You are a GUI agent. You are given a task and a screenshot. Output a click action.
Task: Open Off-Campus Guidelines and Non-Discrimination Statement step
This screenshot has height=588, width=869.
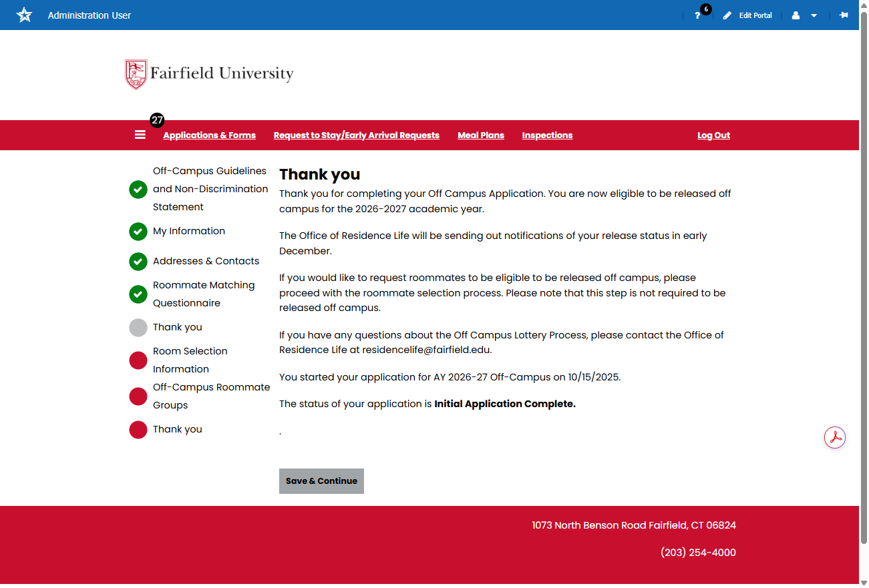[210, 189]
